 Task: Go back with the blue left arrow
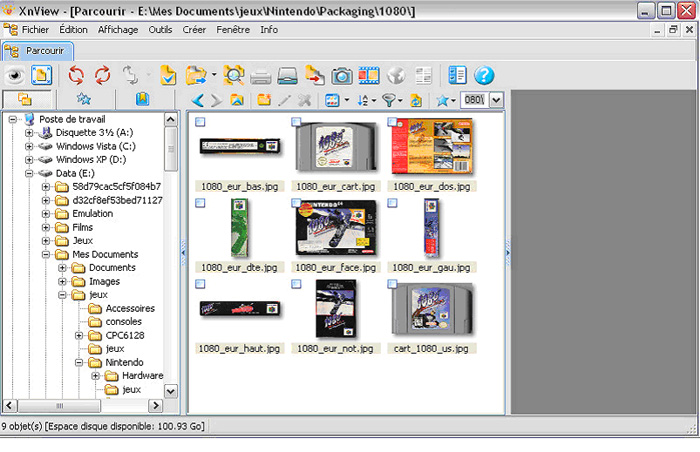pos(198,100)
